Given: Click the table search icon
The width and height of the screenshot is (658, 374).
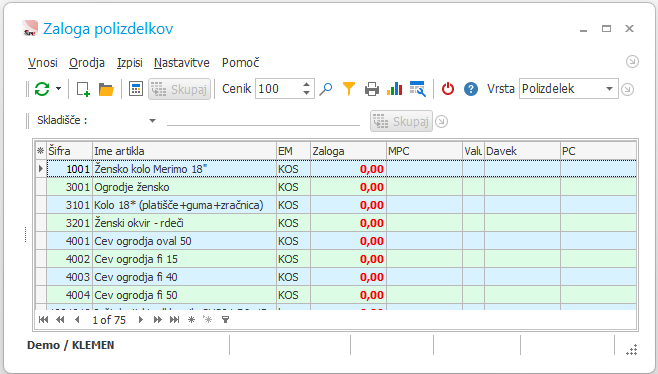Looking at the screenshot, I should click(418, 89).
